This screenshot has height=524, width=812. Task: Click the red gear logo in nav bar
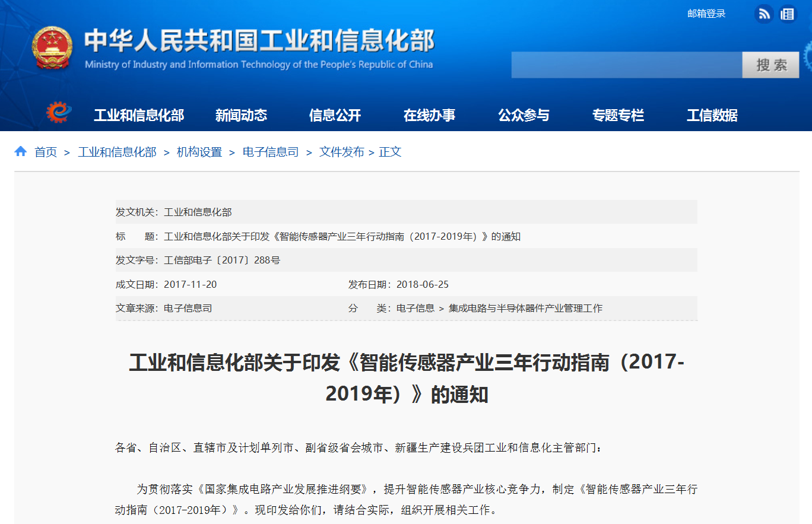(x=59, y=112)
